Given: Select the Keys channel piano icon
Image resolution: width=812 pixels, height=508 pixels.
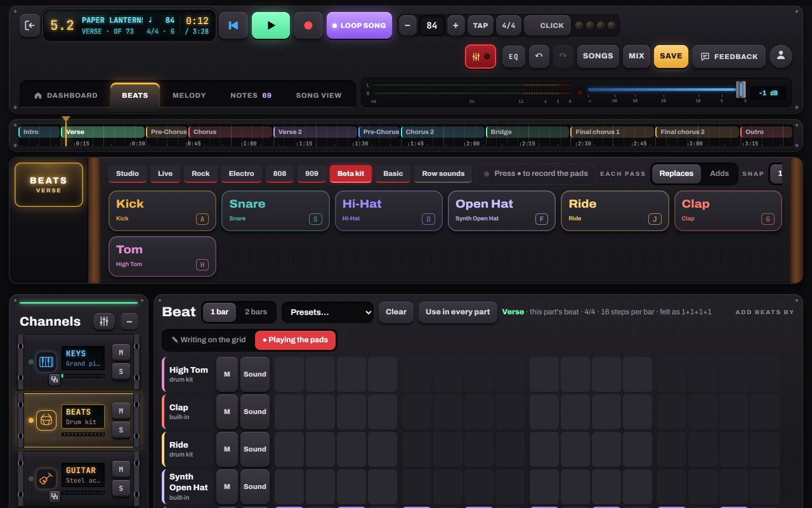Looking at the screenshot, I should click(x=46, y=361).
